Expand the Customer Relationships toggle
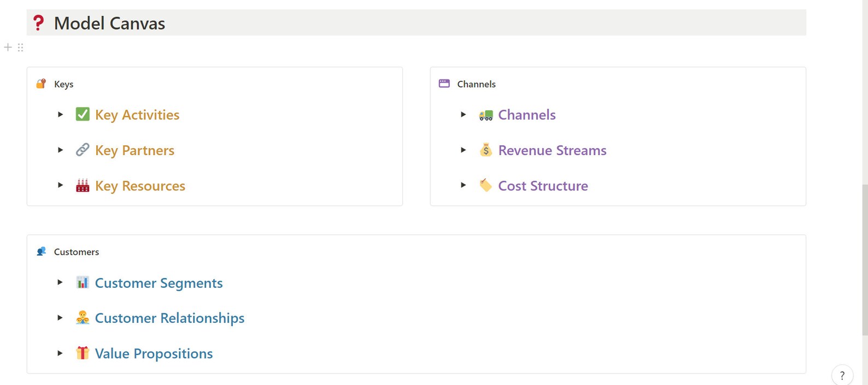868x385 pixels. pyautogui.click(x=60, y=317)
